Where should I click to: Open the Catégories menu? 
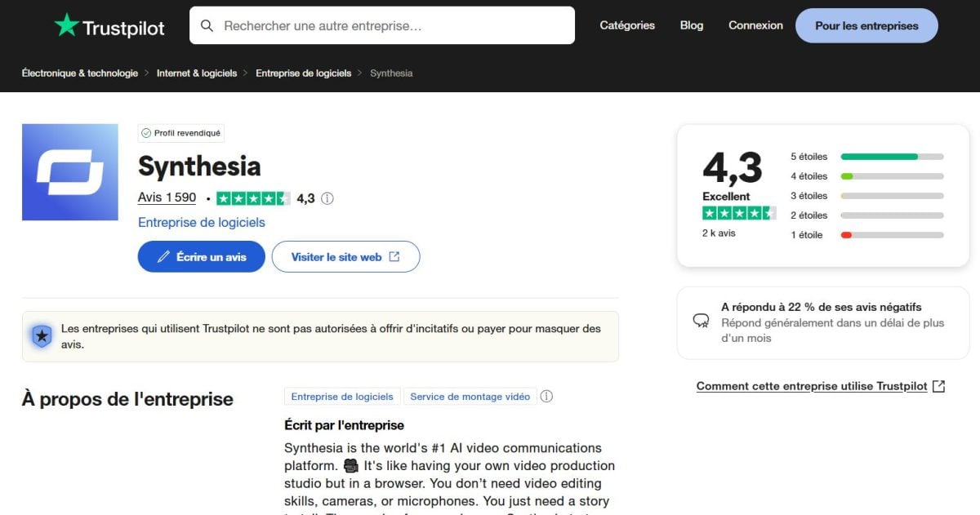pyautogui.click(x=627, y=25)
